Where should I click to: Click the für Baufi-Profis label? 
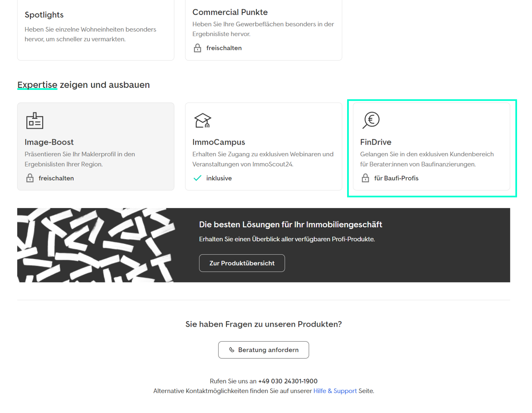click(x=396, y=178)
